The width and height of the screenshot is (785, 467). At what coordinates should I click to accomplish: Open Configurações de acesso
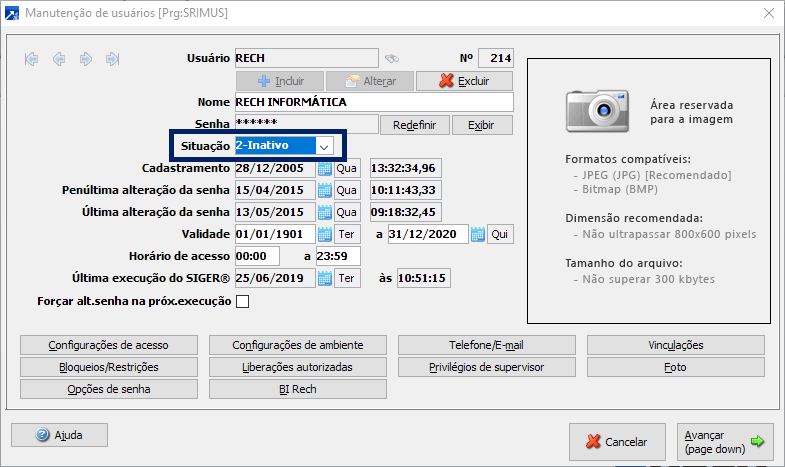pyautogui.click(x=109, y=345)
